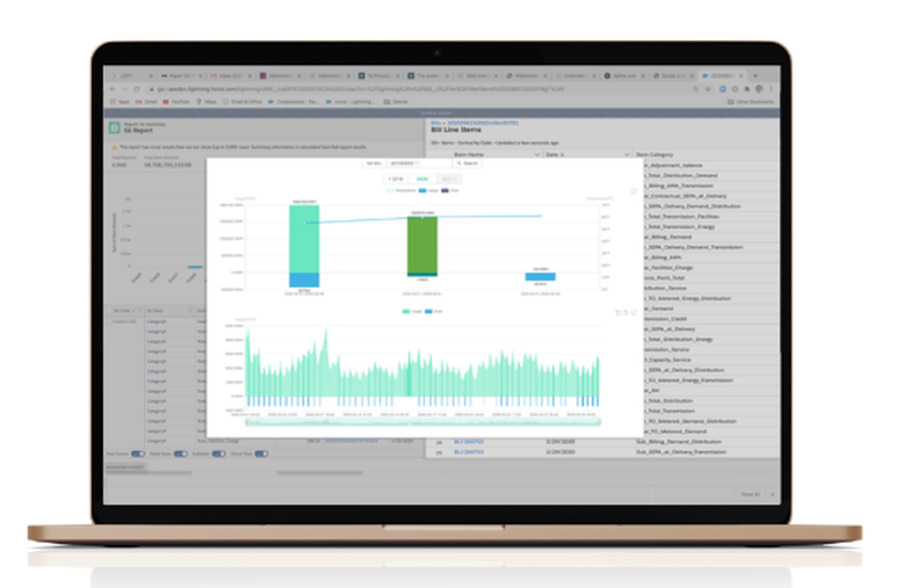This screenshot has height=588, width=909.
Task: Toggle the Grand Total switch
Action: (262, 453)
